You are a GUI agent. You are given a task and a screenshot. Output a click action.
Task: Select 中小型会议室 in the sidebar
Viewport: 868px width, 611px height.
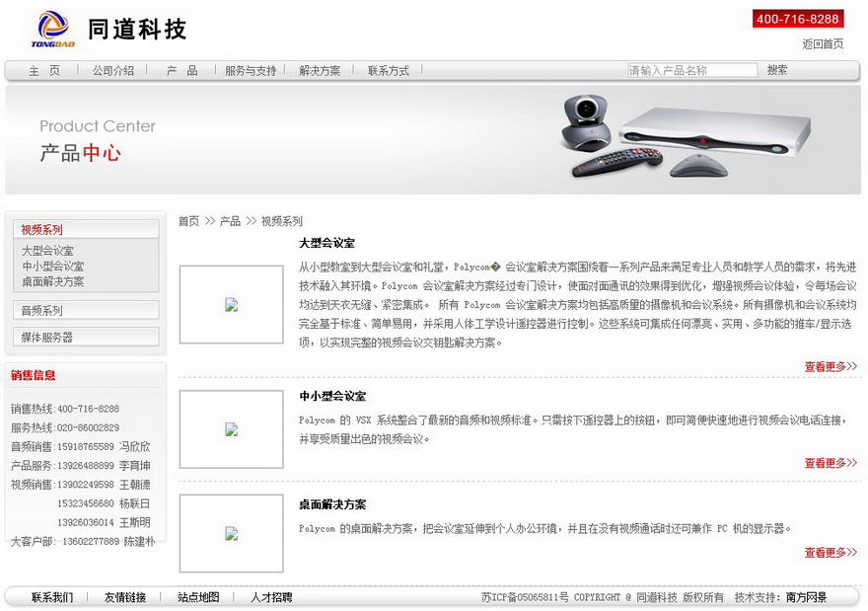coord(52,267)
